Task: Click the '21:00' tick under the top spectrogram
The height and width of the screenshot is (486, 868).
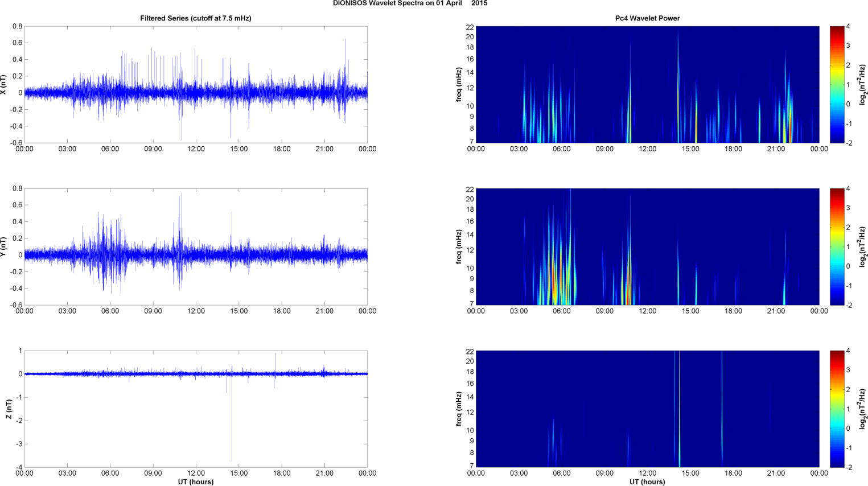Action: click(x=776, y=149)
